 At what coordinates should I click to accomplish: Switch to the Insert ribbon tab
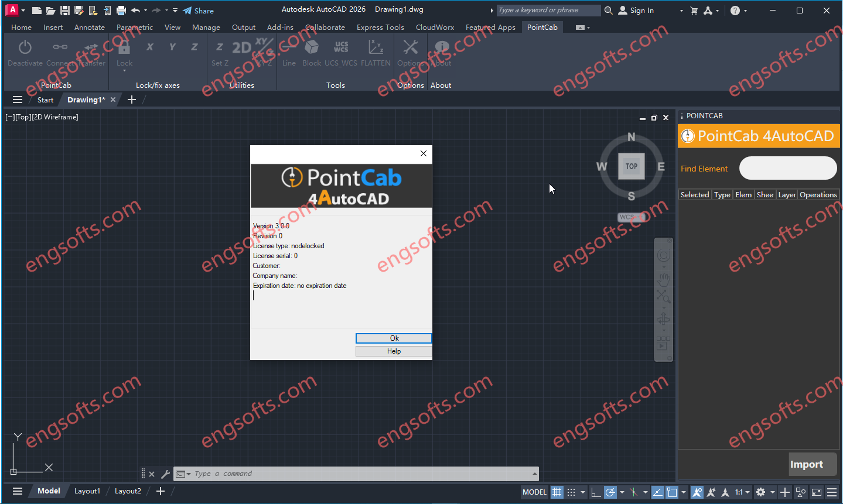[x=53, y=27]
